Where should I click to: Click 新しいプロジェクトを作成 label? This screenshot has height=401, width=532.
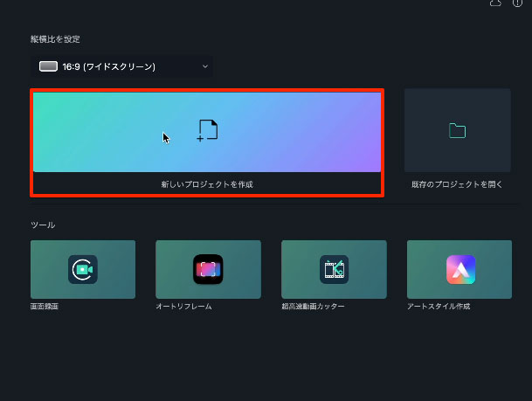207,184
